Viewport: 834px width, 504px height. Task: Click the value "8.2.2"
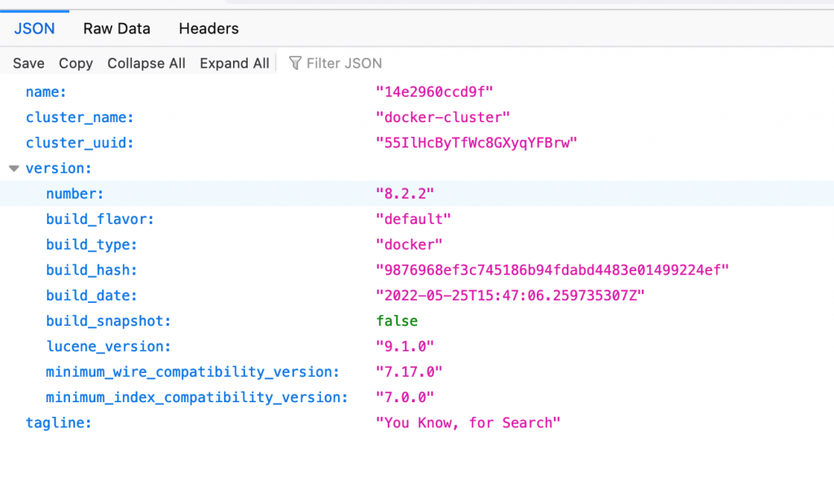(405, 194)
